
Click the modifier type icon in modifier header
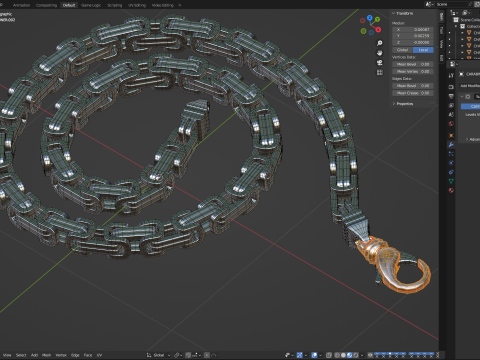pyautogui.click(x=468, y=97)
